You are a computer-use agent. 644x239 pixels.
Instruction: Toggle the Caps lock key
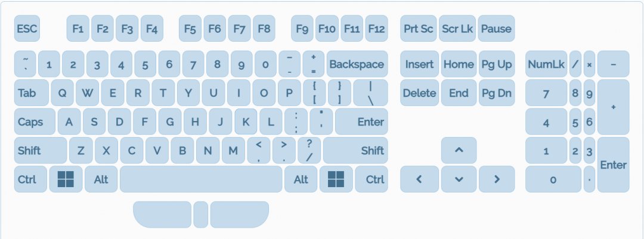click(x=35, y=122)
